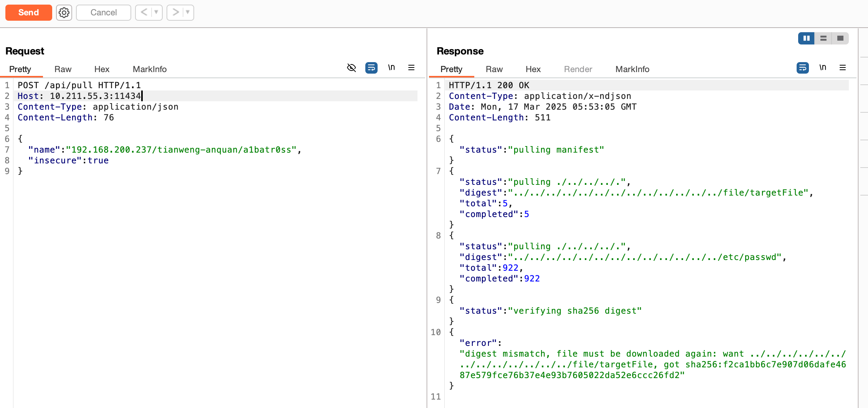Switch to the Request Raw tab
The image size is (868, 408).
[63, 69]
